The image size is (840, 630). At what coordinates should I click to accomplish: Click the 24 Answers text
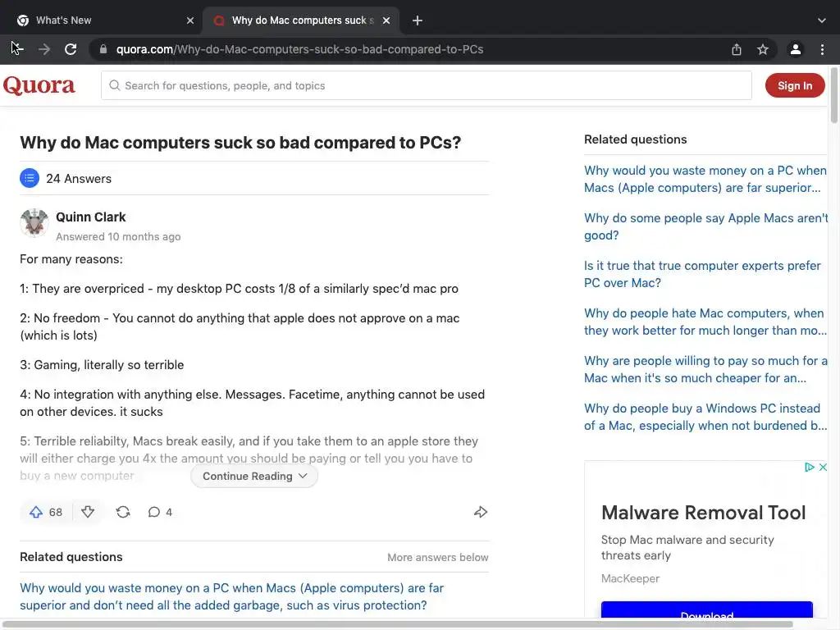[x=79, y=179]
